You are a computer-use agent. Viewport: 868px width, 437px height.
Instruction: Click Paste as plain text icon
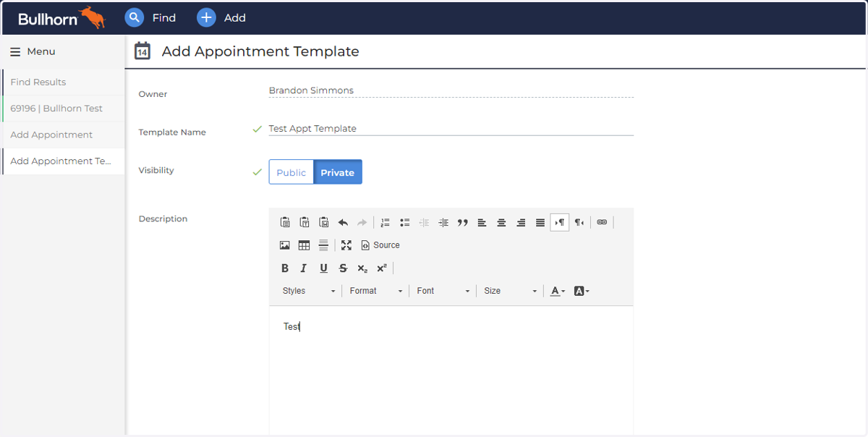[305, 223]
